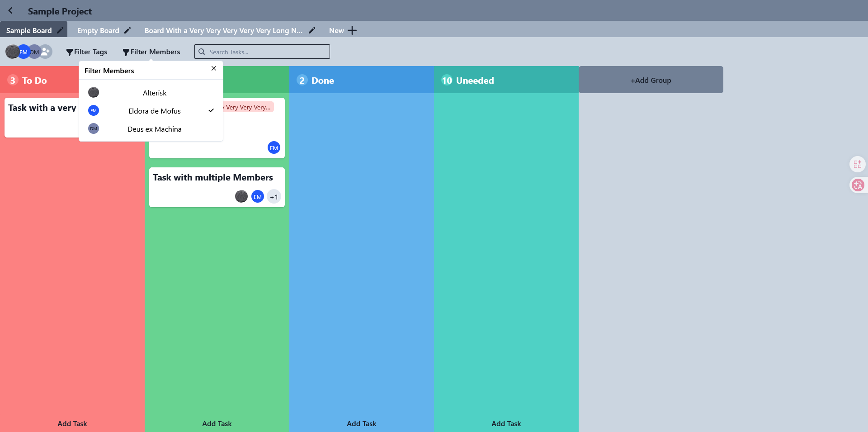Click the EM avatar in the top member bar

[24, 52]
